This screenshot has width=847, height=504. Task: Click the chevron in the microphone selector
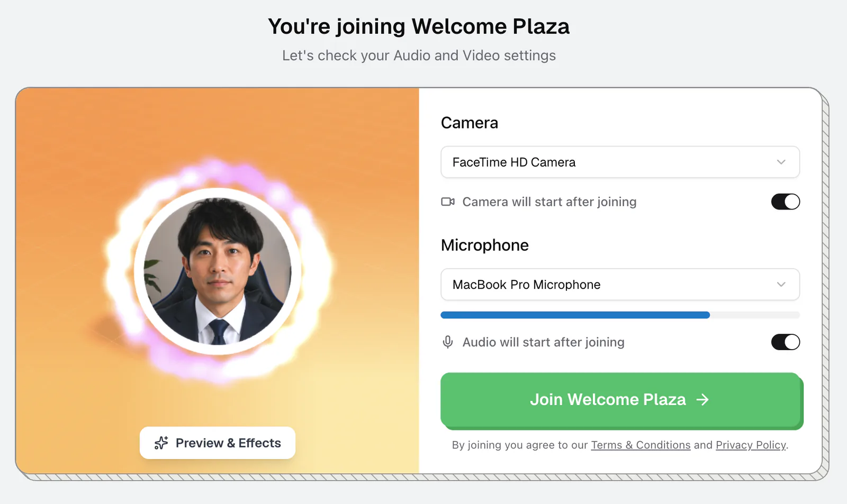pyautogui.click(x=781, y=285)
